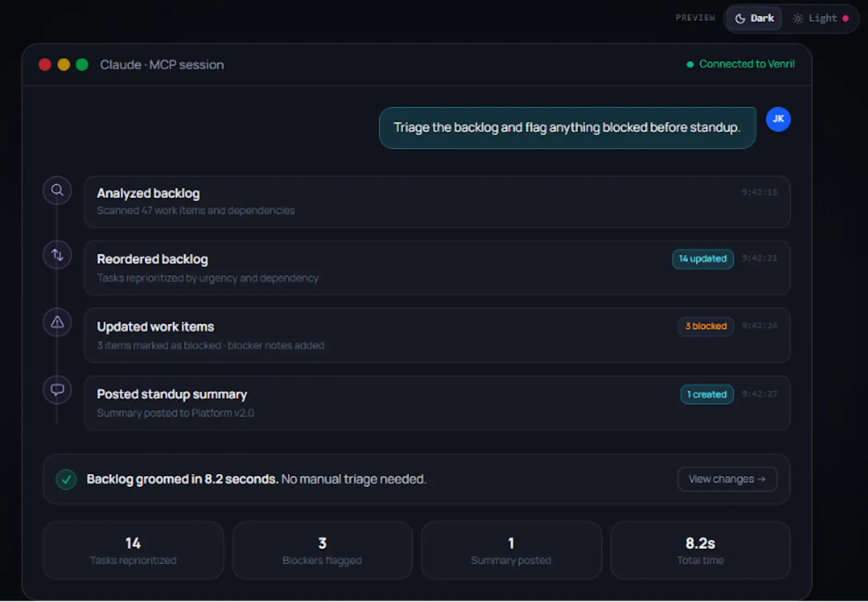
Task: Click Backlog groomed in 8.2 seconds text
Action: [182, 479]
